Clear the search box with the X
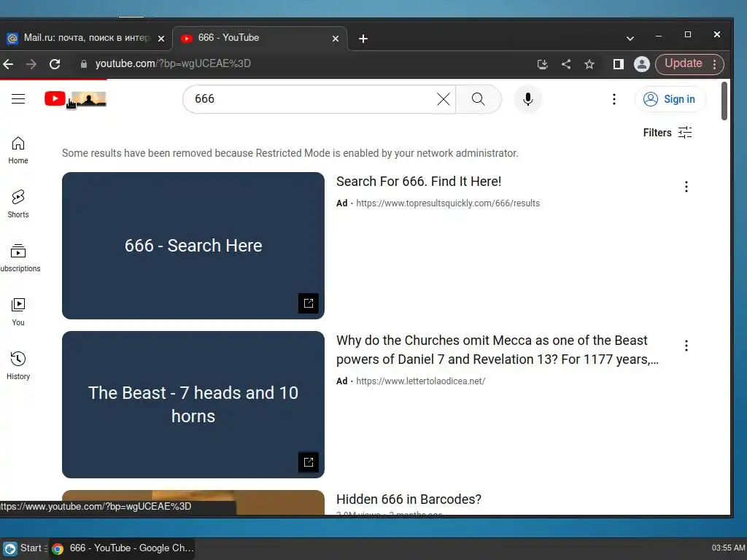The image size is (747, 560). [444, 99]
